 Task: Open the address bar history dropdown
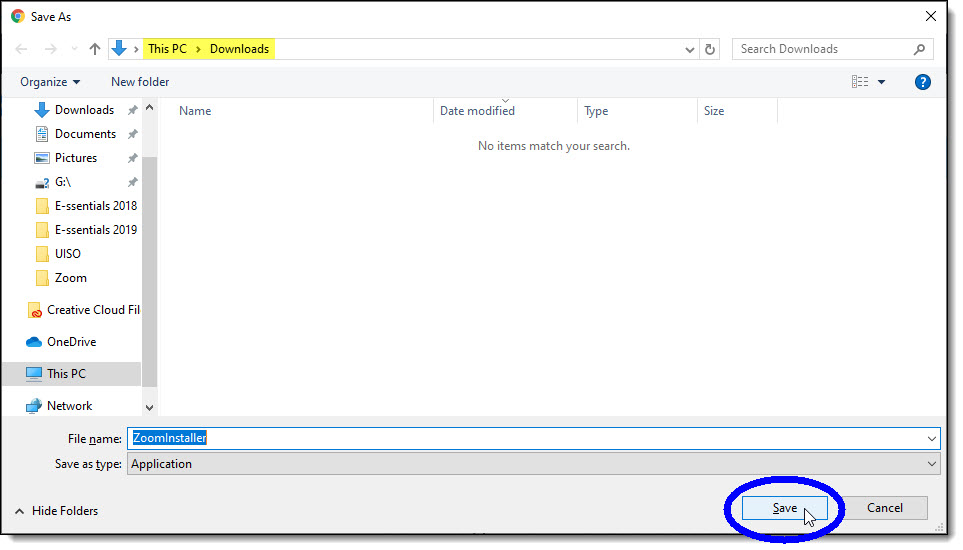(690, 50)
